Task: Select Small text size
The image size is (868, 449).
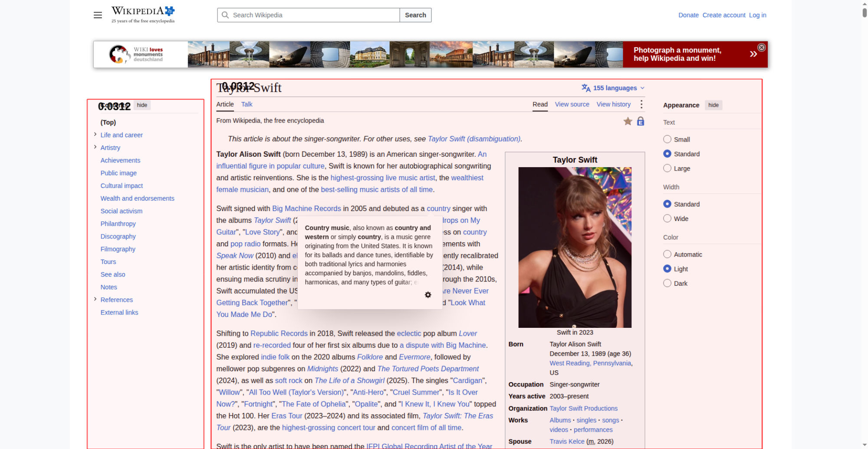Action: [667, 139]
